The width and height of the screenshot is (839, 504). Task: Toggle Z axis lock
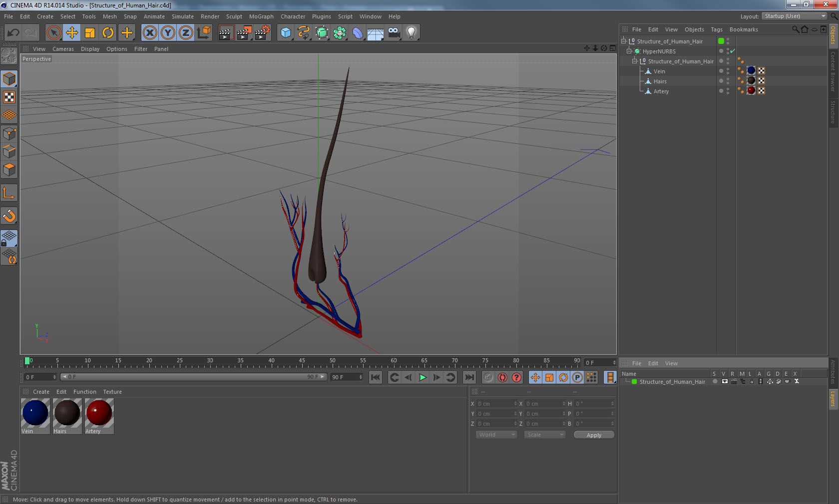click(x=186, y=33)
